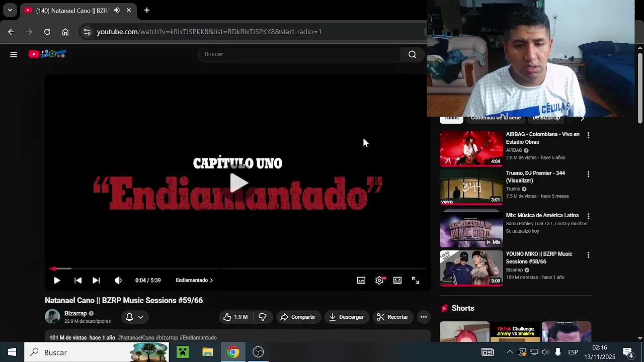Skip to the next video
Screen dimensions: 644x362
[x=96, y=281]
